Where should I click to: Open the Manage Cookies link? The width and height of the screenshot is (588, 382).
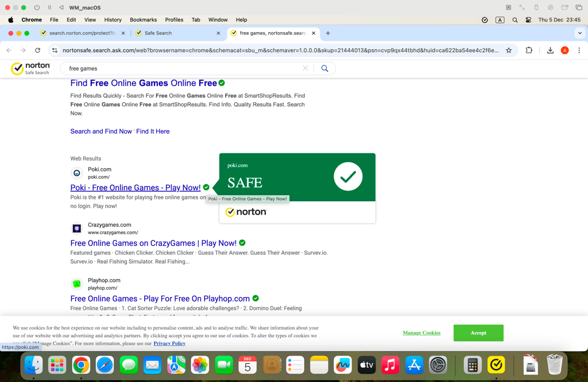[x=421, y=333]
